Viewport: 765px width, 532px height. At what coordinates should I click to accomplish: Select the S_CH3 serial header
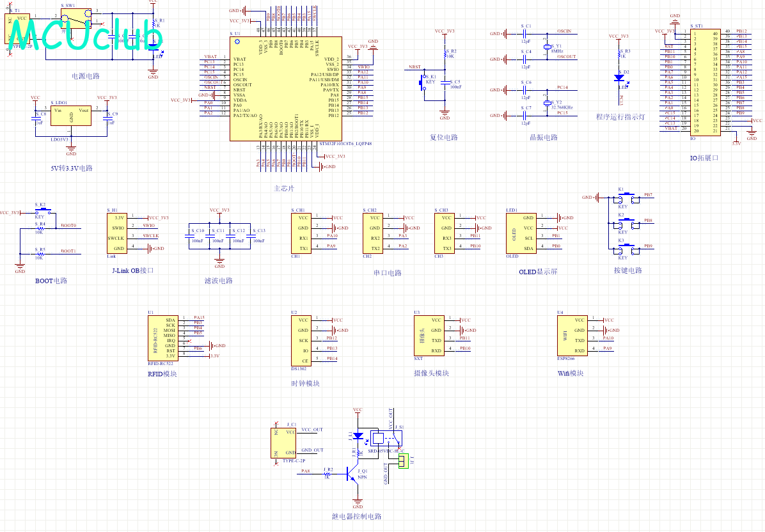445,233
